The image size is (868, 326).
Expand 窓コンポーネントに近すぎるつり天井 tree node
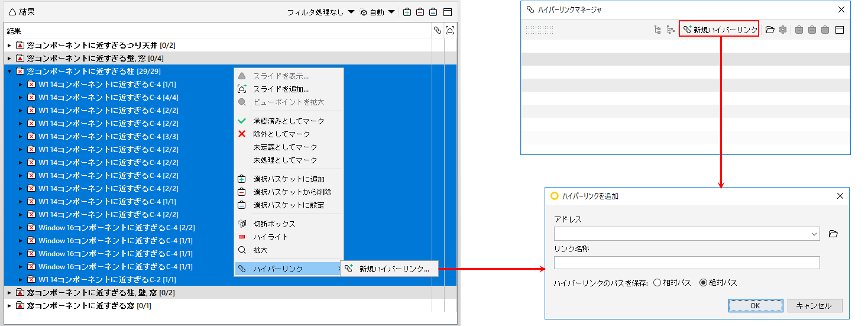click(x=9, y=45)
